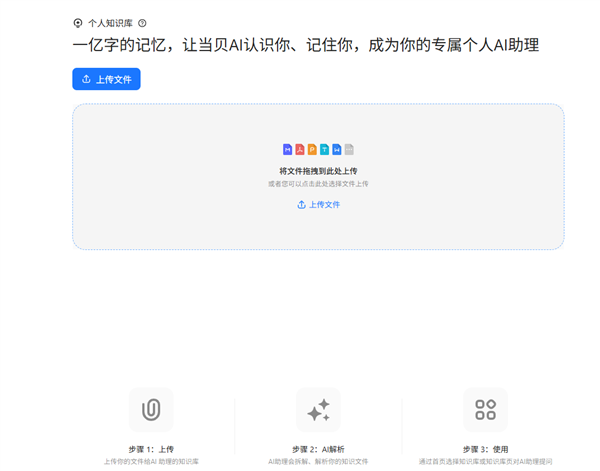The width and height of the screenshot is (600, 471).
Task: Select the teal text file type icon
Action: click(x=325, y=150)
